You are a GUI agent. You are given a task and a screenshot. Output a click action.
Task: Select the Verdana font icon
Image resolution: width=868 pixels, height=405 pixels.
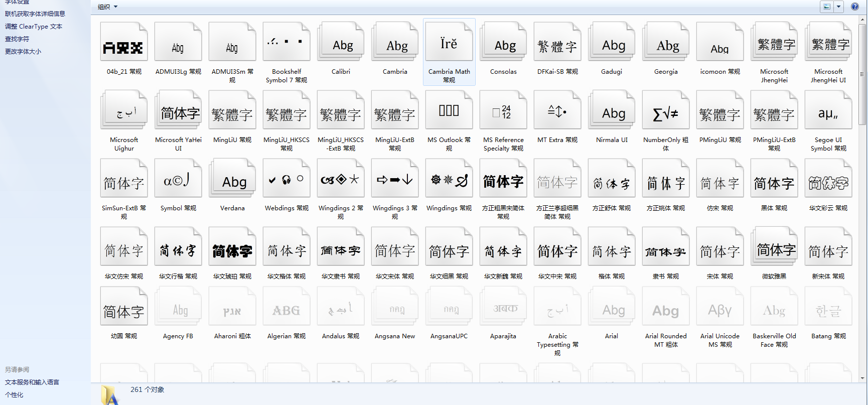(232, 178)
